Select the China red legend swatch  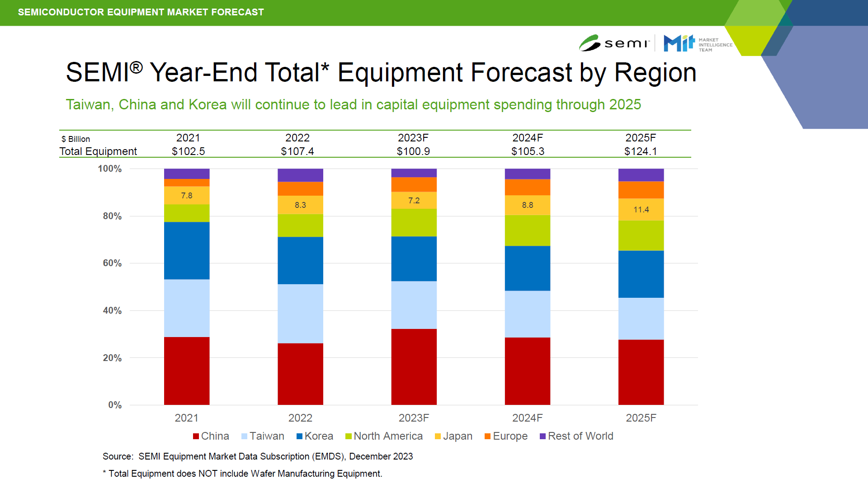click(x=196, y=436)
